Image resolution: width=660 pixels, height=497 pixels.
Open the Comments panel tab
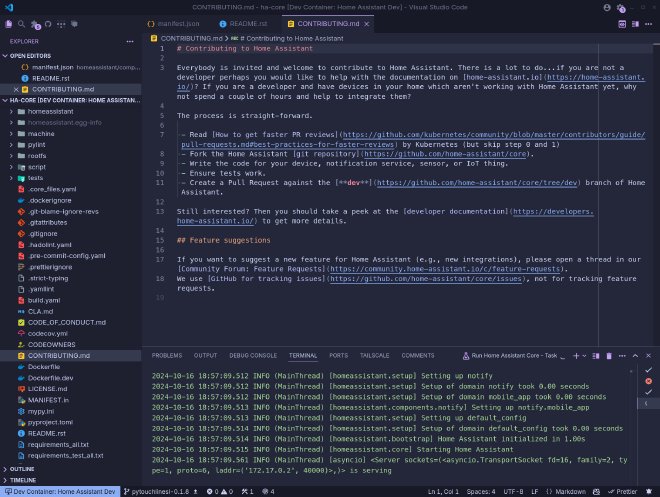(418, 356)
